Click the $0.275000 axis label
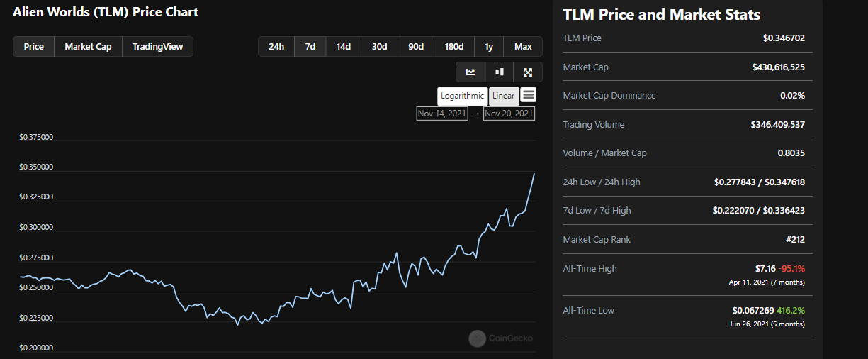Viewport: 868px width, 359px height. tap(36, 258)
